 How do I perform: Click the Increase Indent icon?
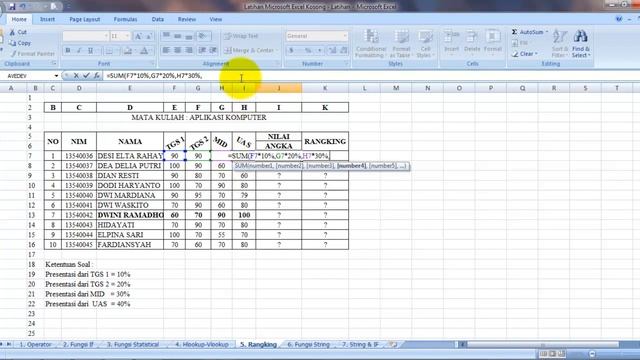[x=213, y=50]
